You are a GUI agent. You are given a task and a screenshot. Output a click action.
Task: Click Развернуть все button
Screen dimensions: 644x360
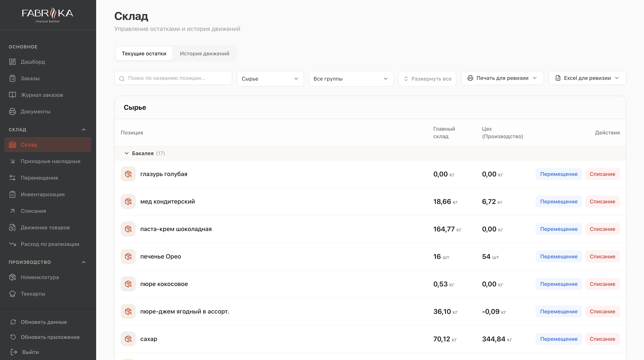coord(427,79)
